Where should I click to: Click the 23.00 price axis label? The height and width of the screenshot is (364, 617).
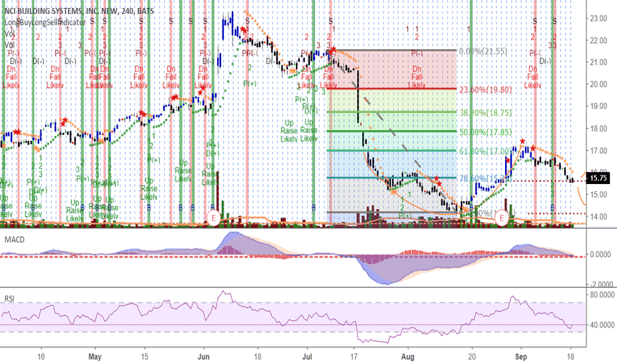click(x=598, y=18)
